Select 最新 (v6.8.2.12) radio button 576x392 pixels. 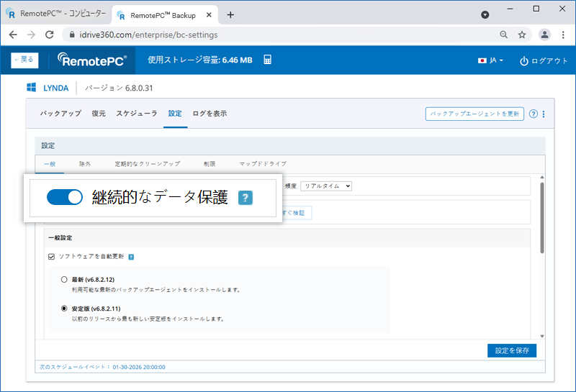click(64, 279)
